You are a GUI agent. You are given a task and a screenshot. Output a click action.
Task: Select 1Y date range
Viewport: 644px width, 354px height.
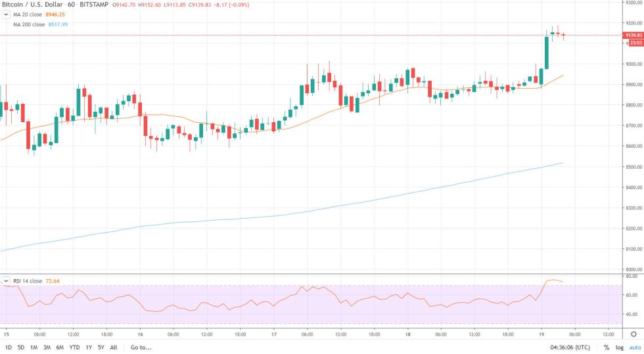(89, 347)
